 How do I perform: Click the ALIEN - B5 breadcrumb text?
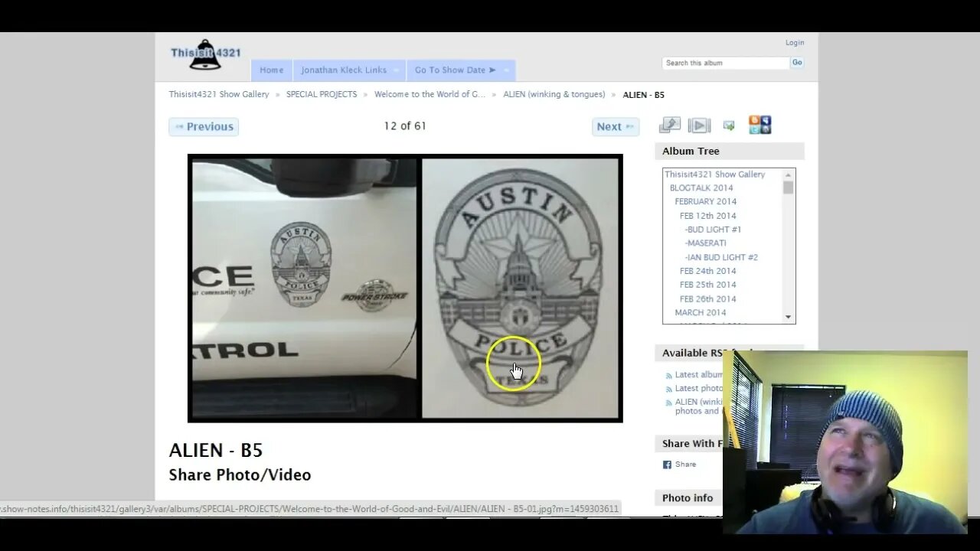point(644,95)
